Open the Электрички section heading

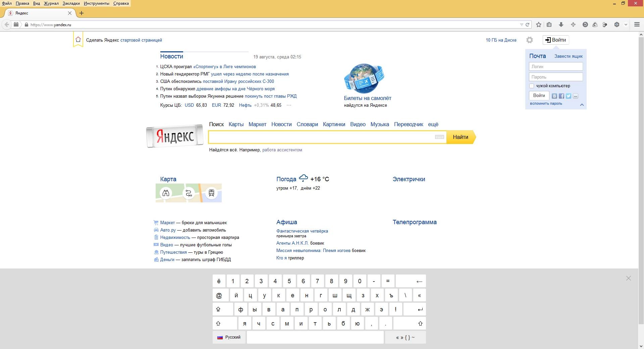click(x=409, y=179)
